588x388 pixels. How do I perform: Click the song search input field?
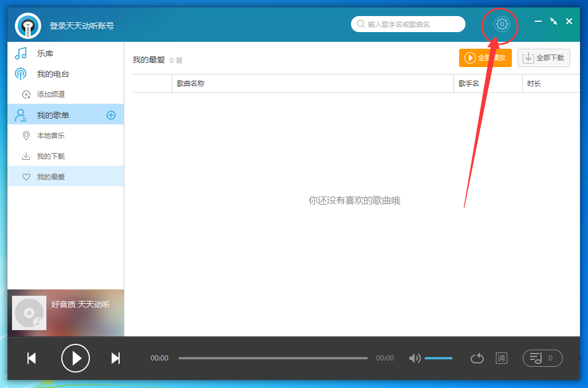tap(408, 24)
